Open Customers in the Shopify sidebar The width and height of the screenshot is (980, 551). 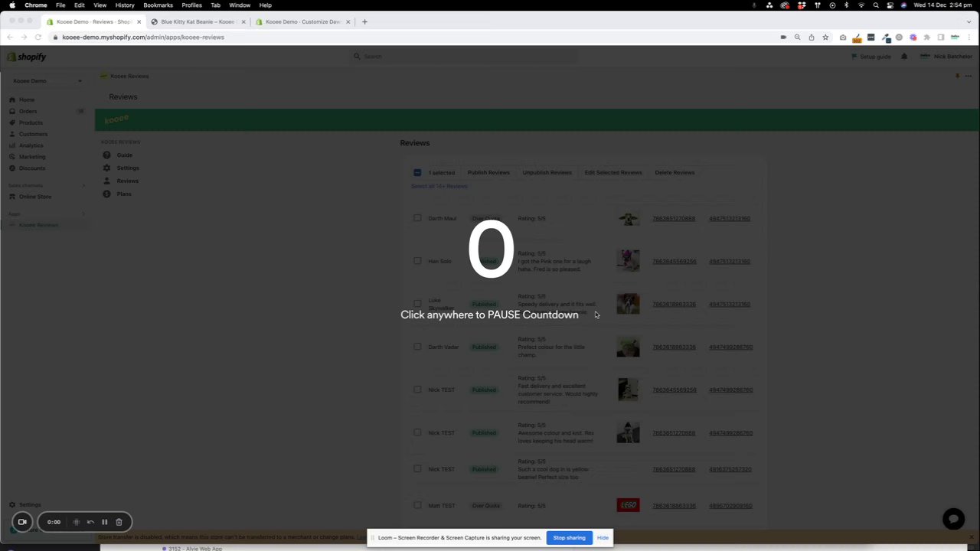[33, 134]
